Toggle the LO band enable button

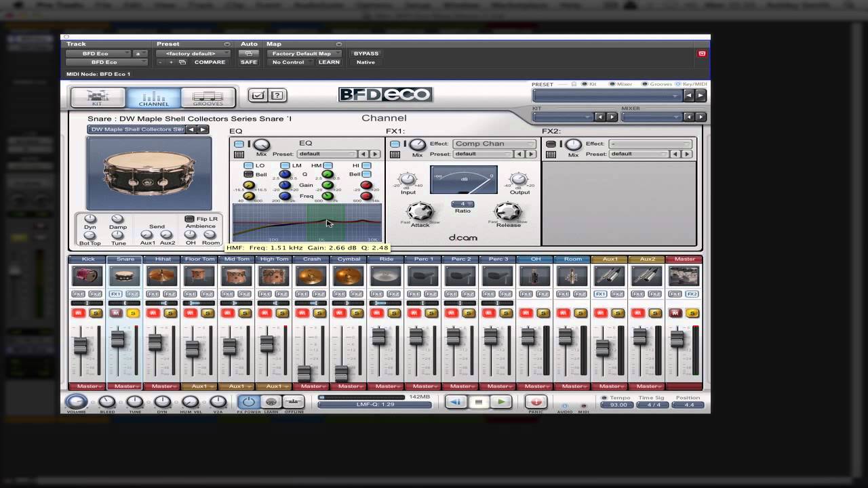click(x=248, y=165)
